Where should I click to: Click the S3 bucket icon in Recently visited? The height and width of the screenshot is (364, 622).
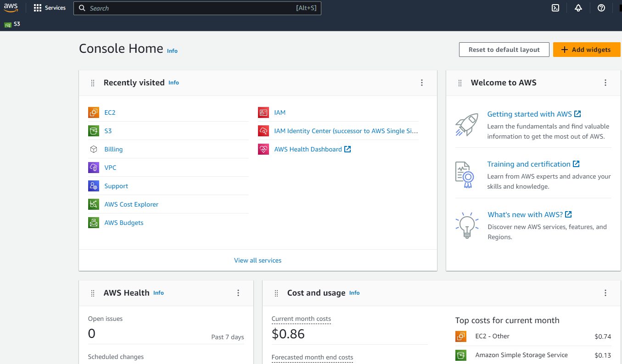click(x=94, y=131)
